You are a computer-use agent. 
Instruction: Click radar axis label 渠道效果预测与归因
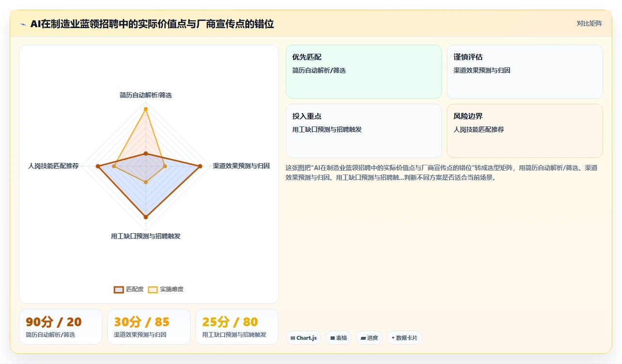click(241, 166)
